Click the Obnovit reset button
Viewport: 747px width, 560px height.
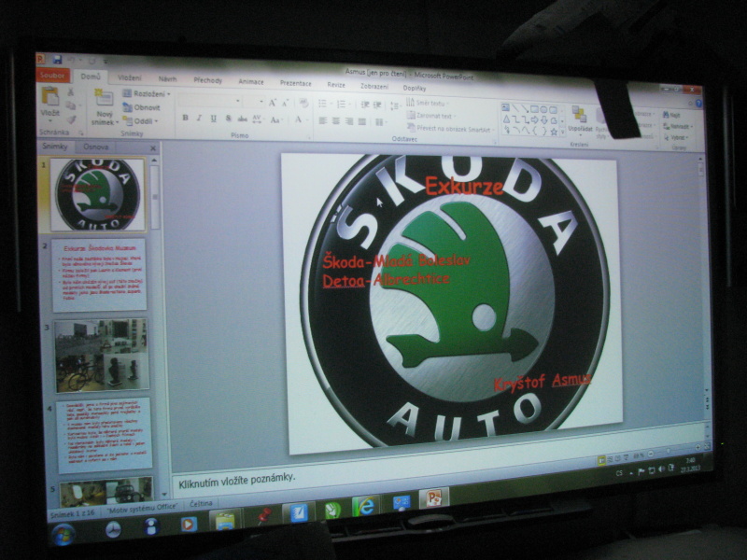point(142,107)
